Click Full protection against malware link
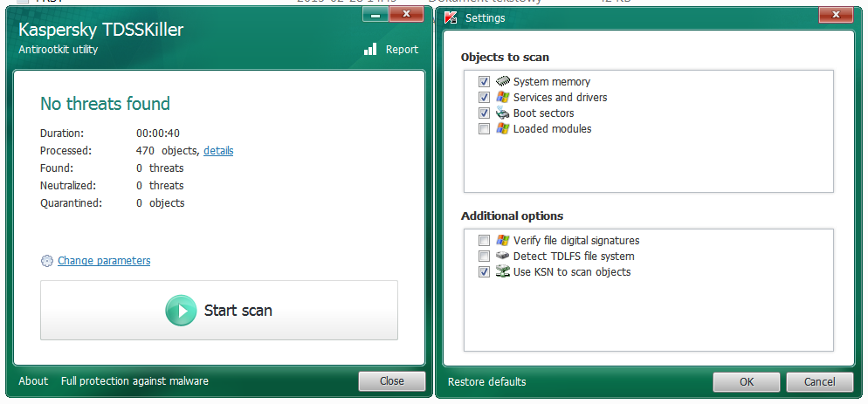Viewport: 868px width, 404px height. click(x=134, y=381)
